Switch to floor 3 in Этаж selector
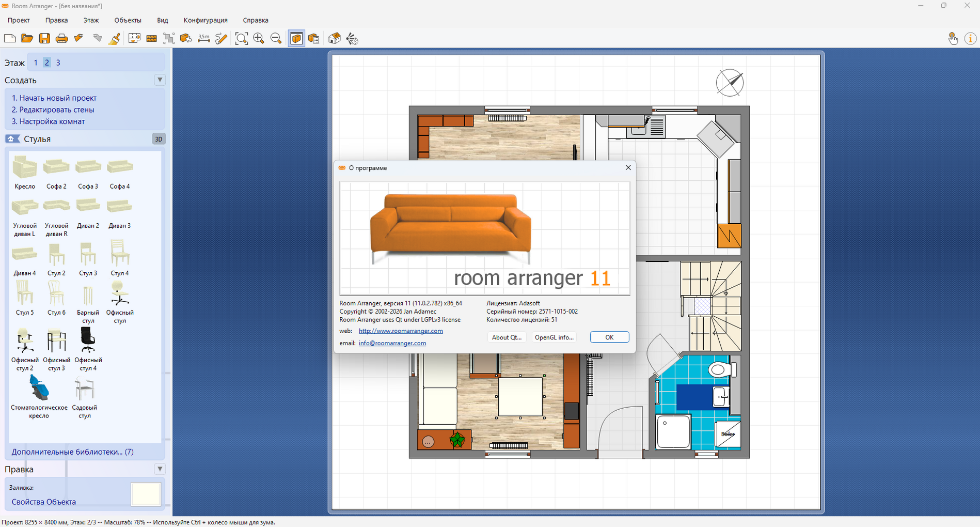This screenshot has width=980, height=527. (x=58, y=63)
